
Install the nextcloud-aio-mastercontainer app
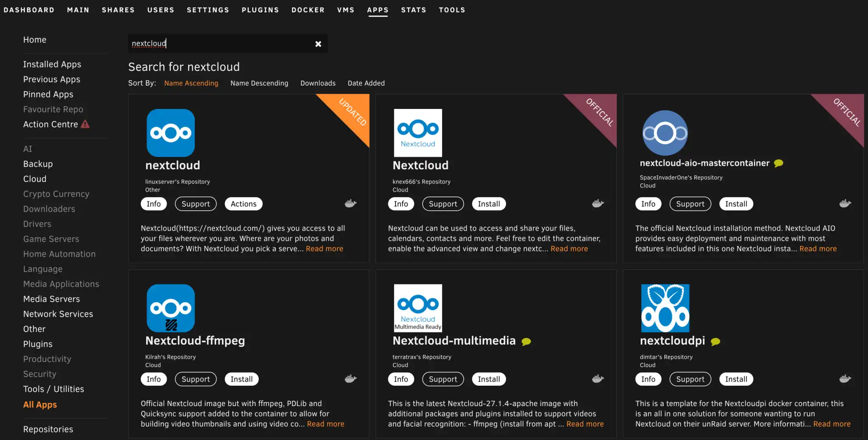coord(736,204)
